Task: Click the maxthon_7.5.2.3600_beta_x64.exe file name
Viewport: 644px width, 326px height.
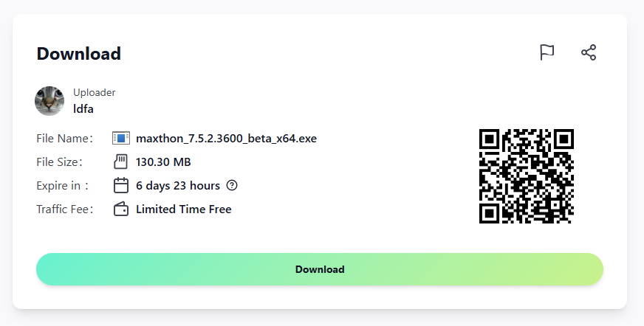Action: coord(226,138)
